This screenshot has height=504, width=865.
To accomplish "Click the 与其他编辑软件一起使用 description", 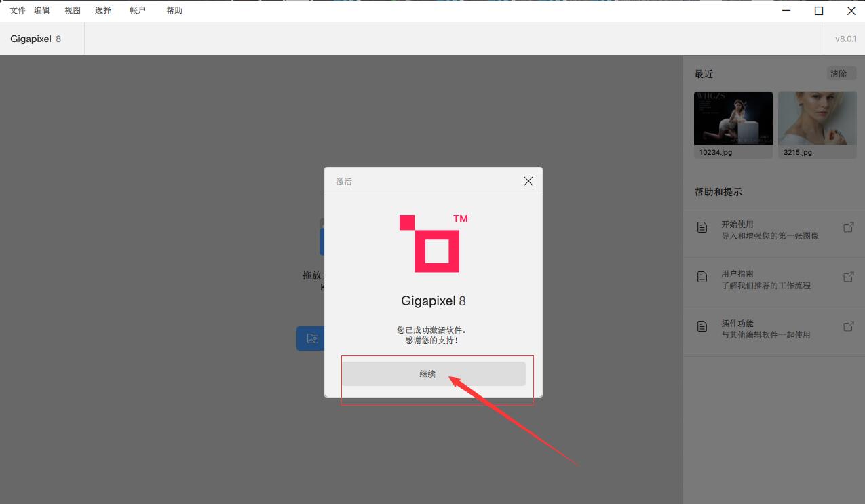I will (x=766, y=335).
